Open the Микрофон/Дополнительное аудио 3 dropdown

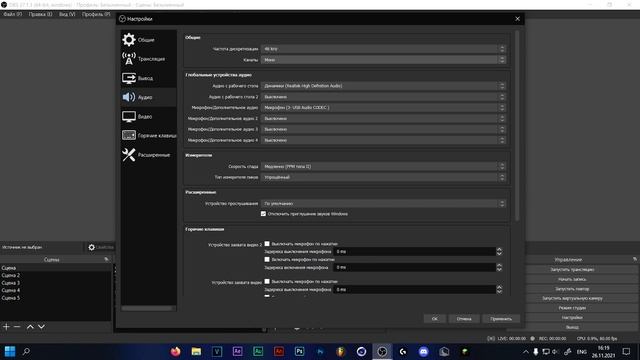383,129
